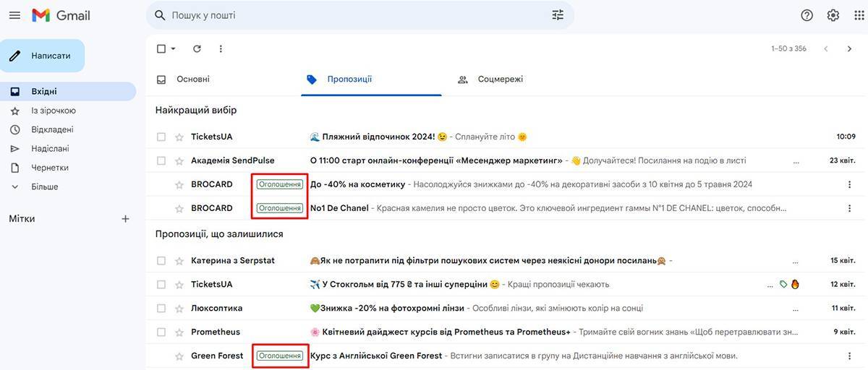Select the TicketsUA Пляжний відпочинок email checkbox
The image size is (868, 370).
pos(161,137)
